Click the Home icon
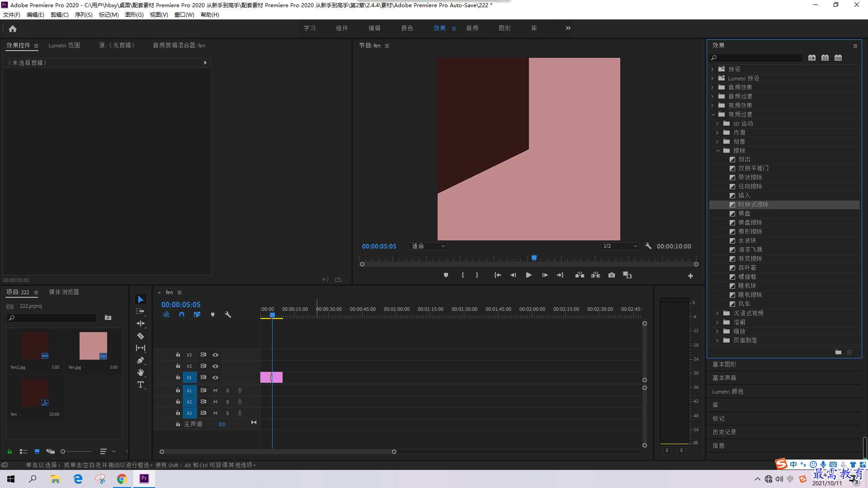 13,28
